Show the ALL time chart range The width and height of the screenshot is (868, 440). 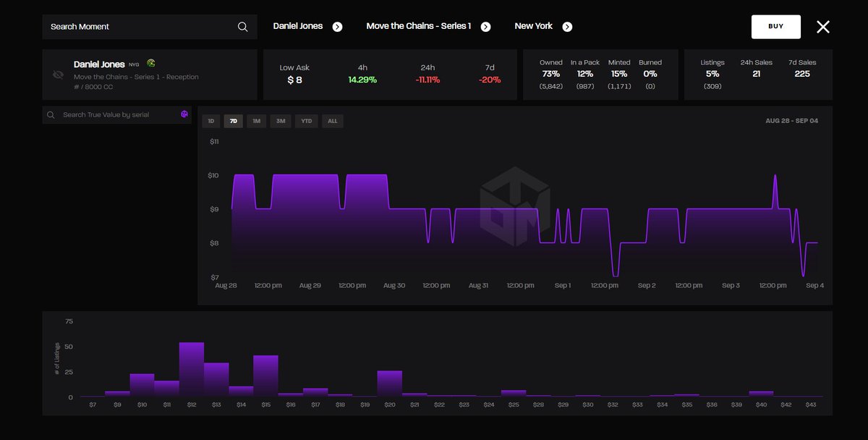[x=333, y=121]
